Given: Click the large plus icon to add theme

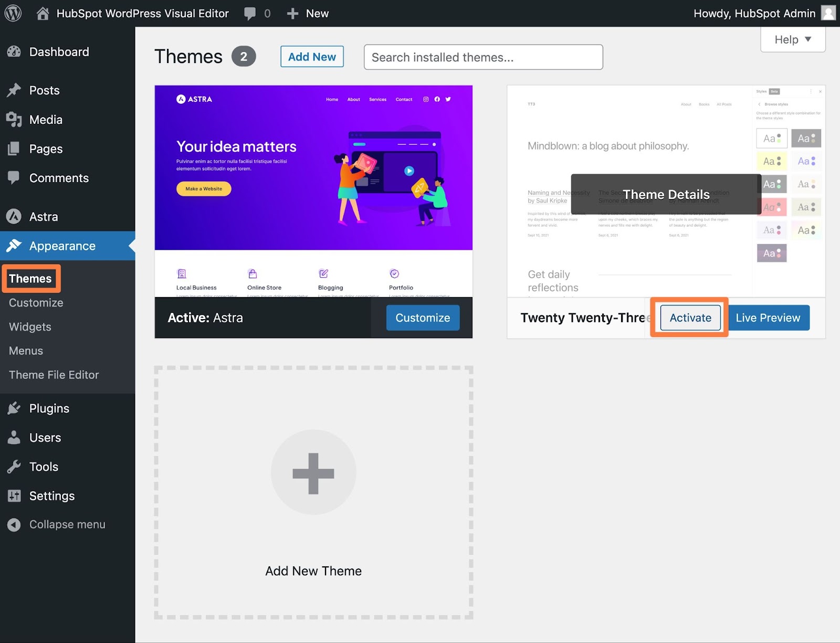Looking at the screenshot, I should tap(313, 473).
